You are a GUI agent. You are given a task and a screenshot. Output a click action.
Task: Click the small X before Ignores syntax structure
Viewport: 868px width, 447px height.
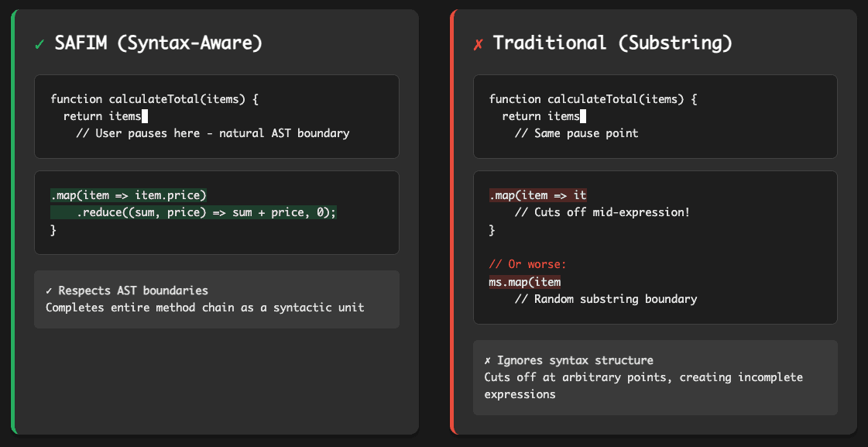click(487, 360)
